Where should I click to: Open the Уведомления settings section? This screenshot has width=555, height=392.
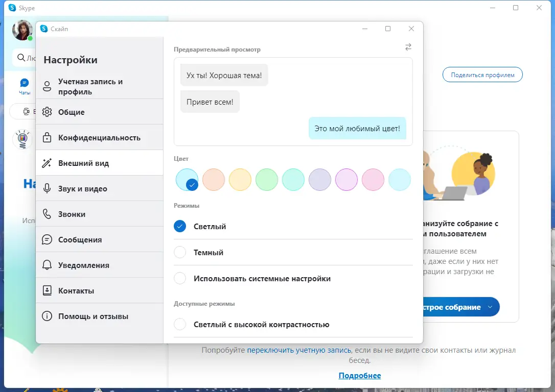pos(100,265)
